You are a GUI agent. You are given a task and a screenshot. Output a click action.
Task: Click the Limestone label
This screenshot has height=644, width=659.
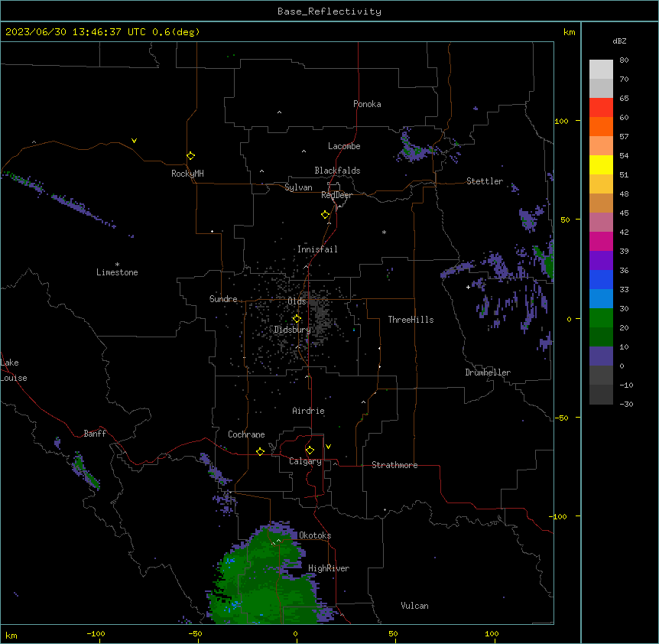(x=117, y=272)
